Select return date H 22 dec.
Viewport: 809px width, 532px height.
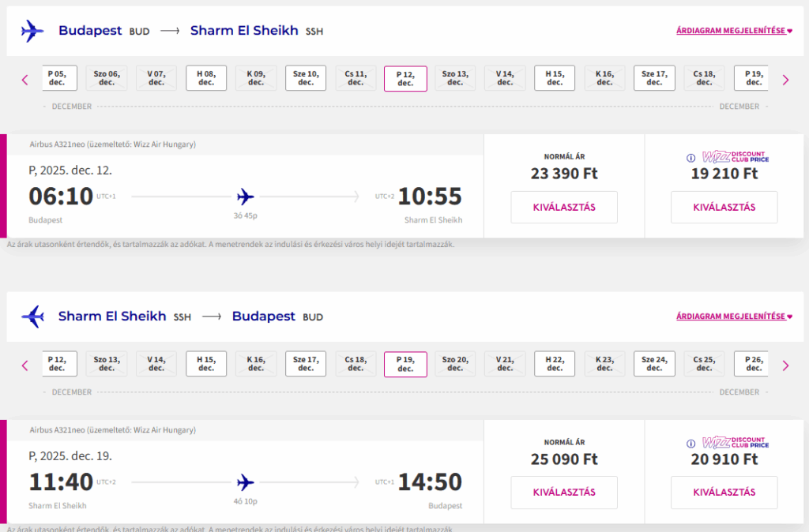point(555,363)
